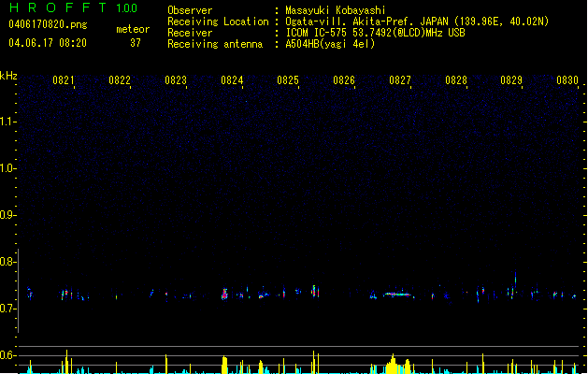
Task: Click the date 04.06.17 08:20
Action: coord(48,43)
